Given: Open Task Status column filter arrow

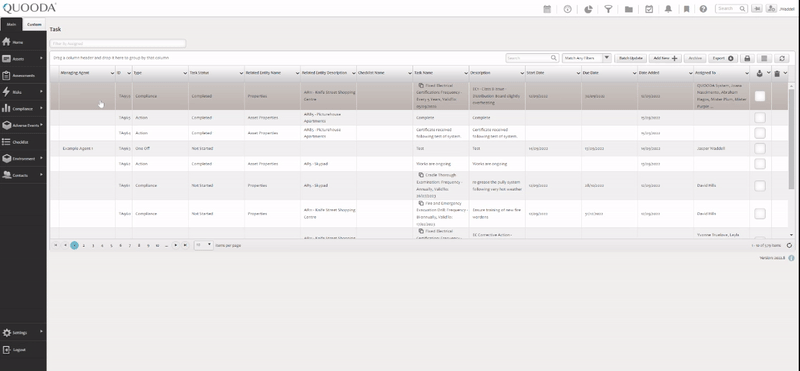Looking at the screenshot, I should click(x=241, y=73).
